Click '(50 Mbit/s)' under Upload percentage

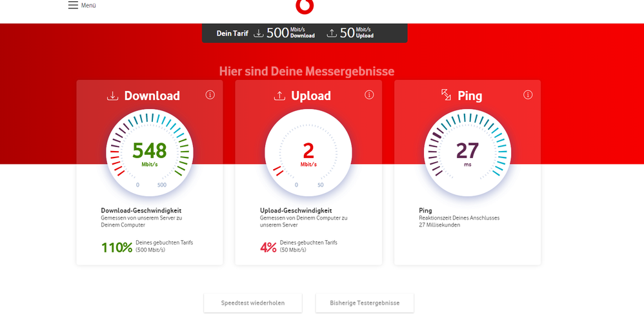tap(293, 250)
